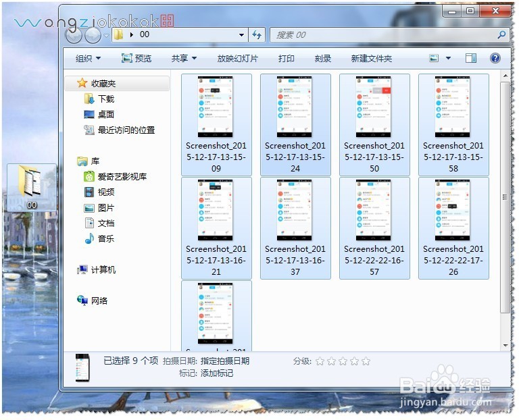This screenshot has width=521, height=420.
Task: Select thumbnail Screenshot_2015-12-17-13-15-09
Action: 216,125
